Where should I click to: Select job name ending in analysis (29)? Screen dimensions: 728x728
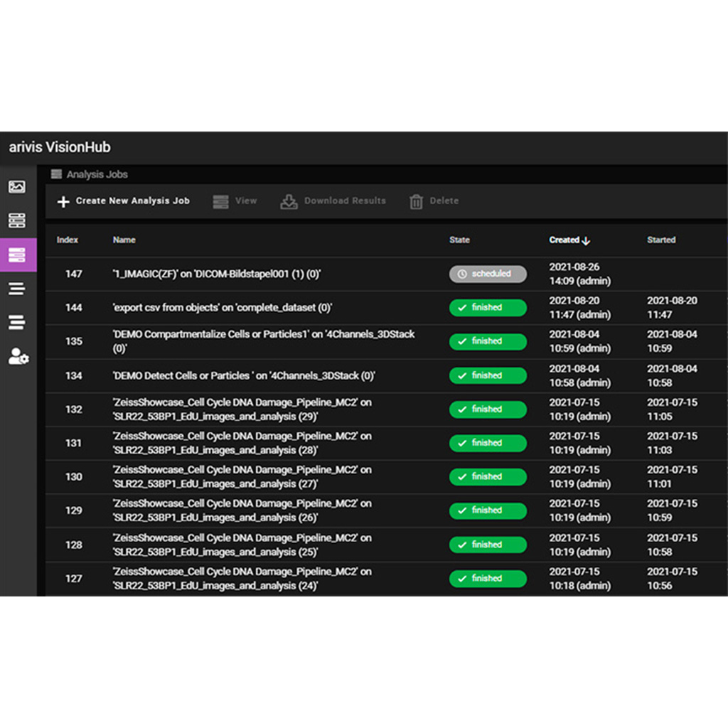[x=242, y=409]
